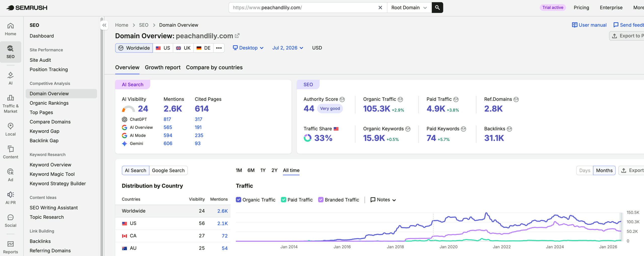Viewport: 644px width, 256px height.
Task: Open more countries ellipsis button
Action: click(x=219, y=48)
